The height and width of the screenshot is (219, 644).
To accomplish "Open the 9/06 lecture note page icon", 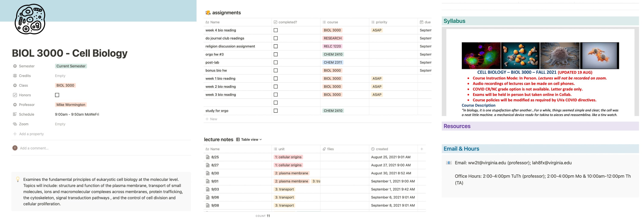I will click(207, 197).
